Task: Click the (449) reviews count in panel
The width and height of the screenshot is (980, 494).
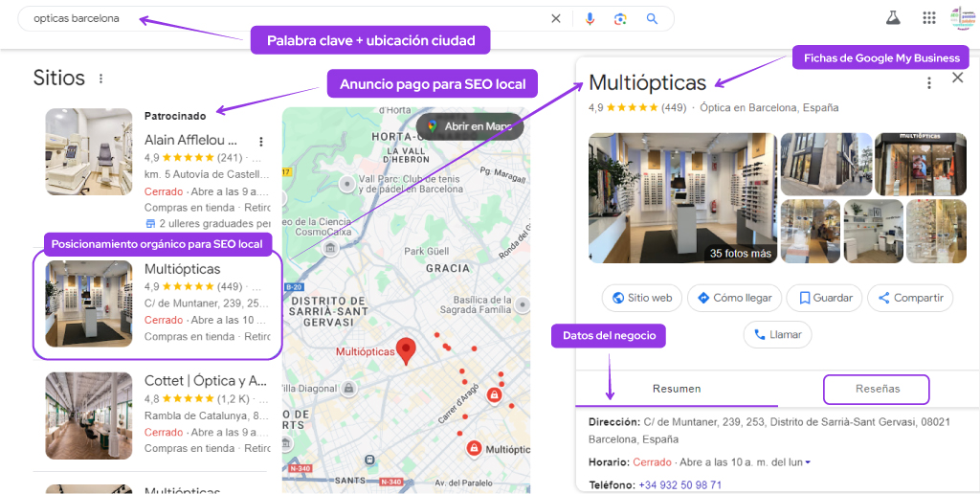Action: (x=674, y=107)
